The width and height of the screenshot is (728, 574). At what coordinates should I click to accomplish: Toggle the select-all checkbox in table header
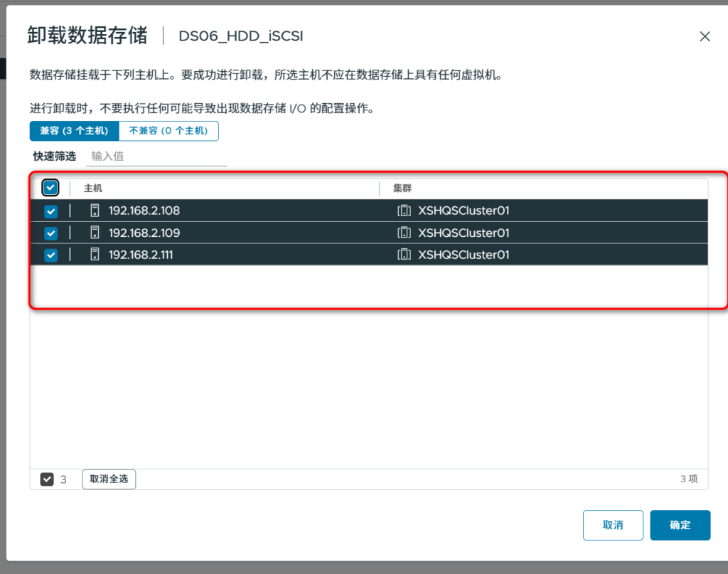pyautogui.click(x=50, y=188)
